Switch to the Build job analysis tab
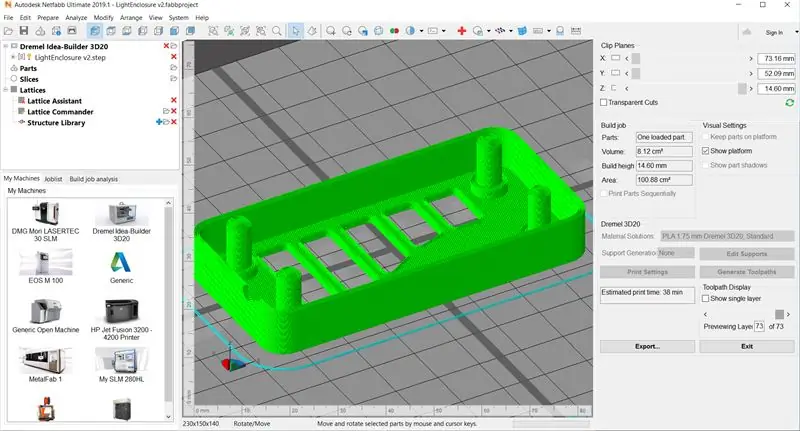The height and width of the screenshot is (431, 800). (93, 179)
